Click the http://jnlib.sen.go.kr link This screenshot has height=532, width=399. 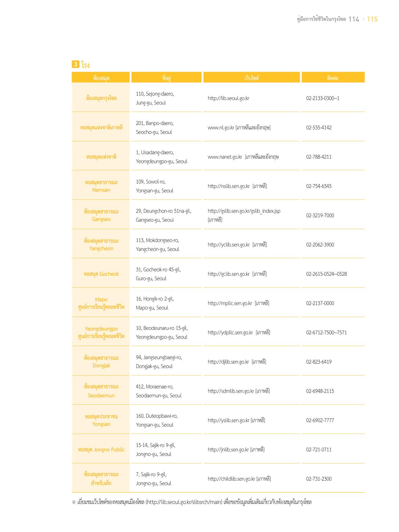tap(228, 450)
